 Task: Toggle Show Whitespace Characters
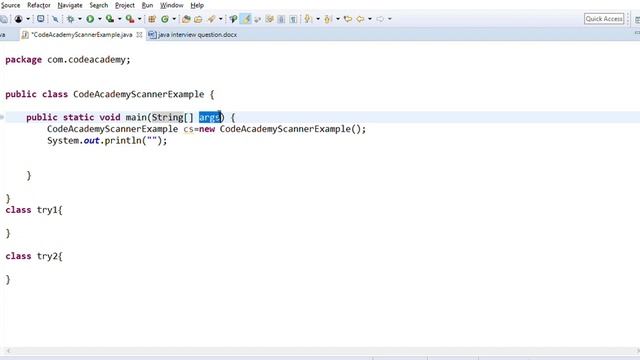click(x=293, y=19)
